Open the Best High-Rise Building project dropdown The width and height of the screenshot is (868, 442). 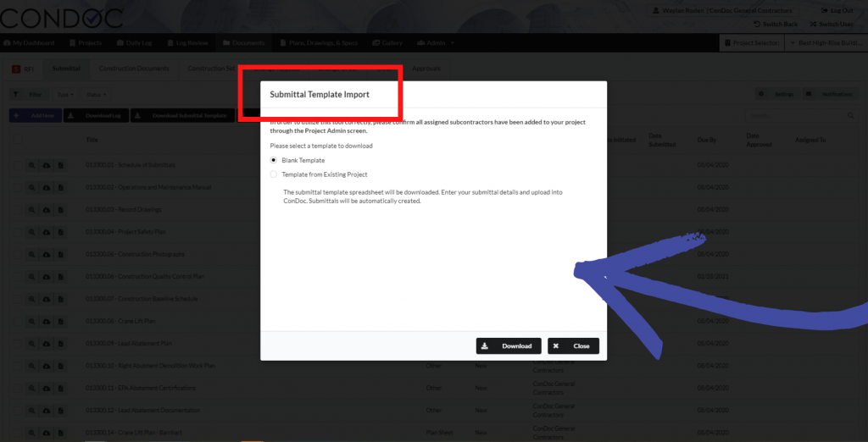[x=826, y=42]
